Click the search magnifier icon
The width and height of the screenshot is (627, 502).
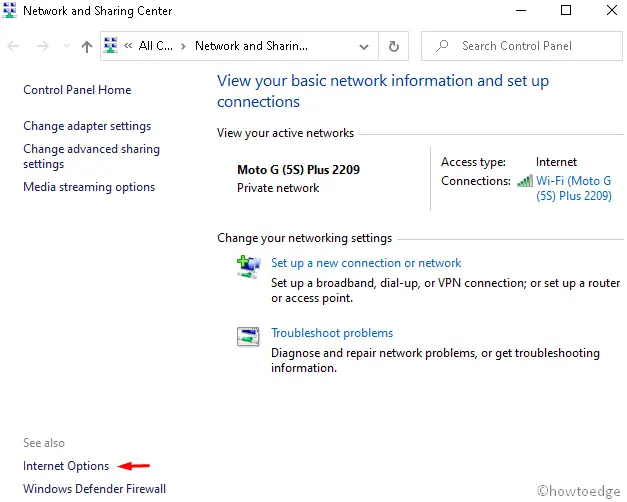442,46
